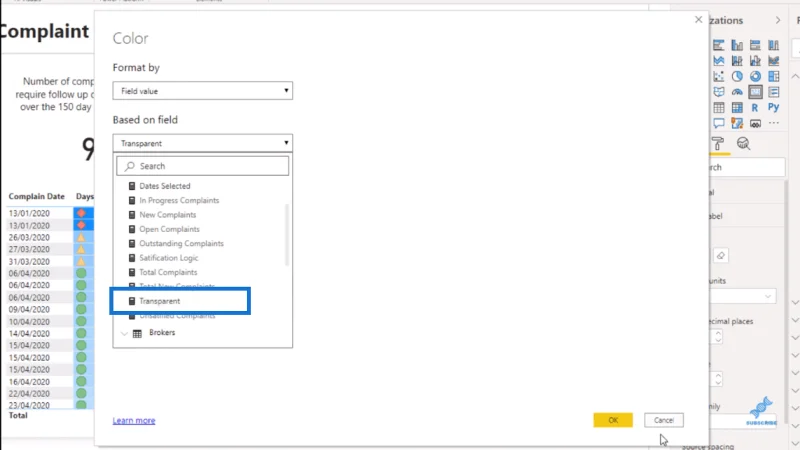
Task: Select the card visual icon
Action: pyautogui.click(x=755, y=92)
